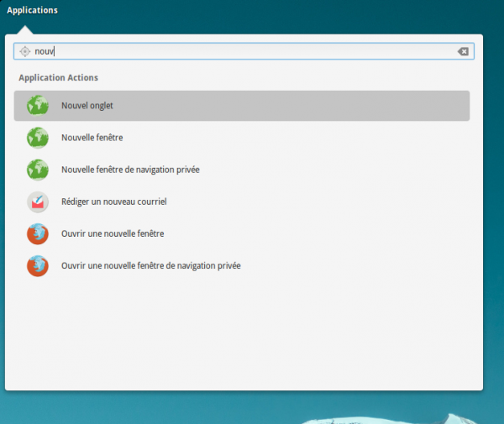Open the Applications menu in the panel

coord(32,10)
